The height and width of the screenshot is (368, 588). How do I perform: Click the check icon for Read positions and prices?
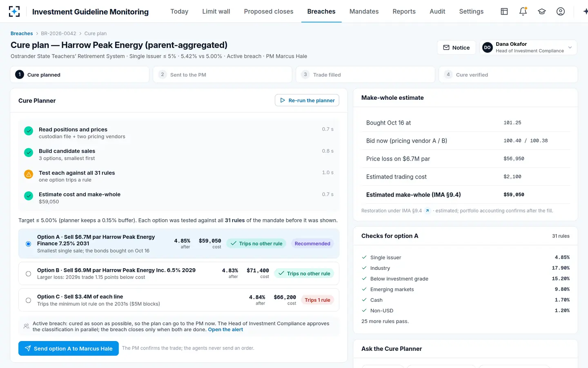29,131
